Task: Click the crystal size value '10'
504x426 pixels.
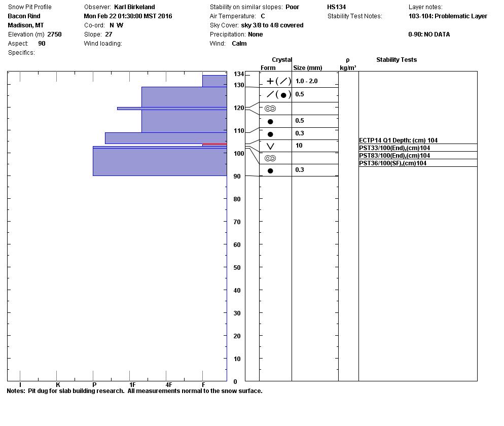Action: tap(299, 146)
